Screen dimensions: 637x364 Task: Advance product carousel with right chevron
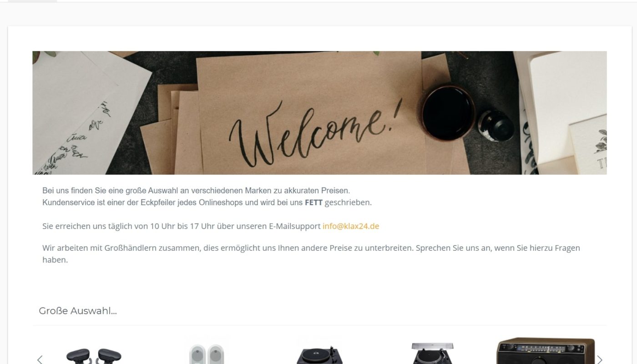click(599, 359)
